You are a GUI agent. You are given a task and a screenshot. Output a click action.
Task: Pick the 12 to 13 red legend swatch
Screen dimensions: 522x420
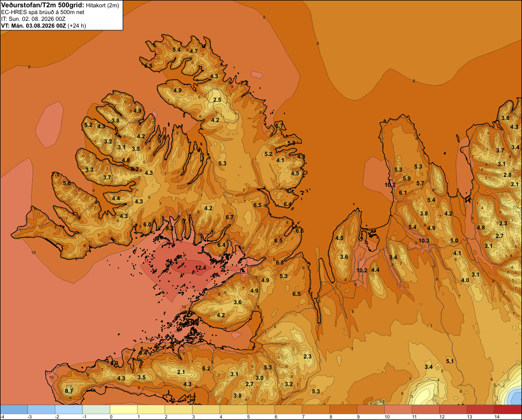click(453, 410)
